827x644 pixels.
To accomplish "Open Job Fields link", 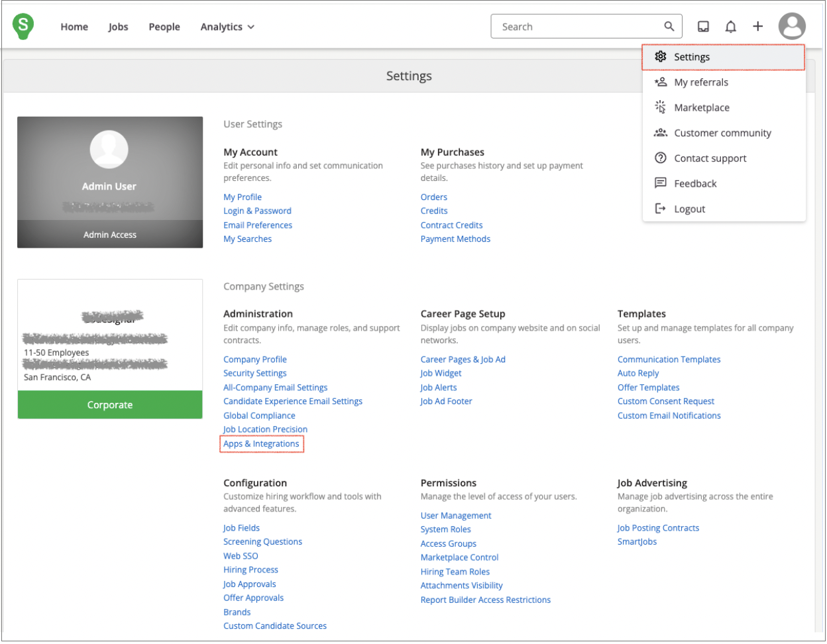I will point(241,528).
